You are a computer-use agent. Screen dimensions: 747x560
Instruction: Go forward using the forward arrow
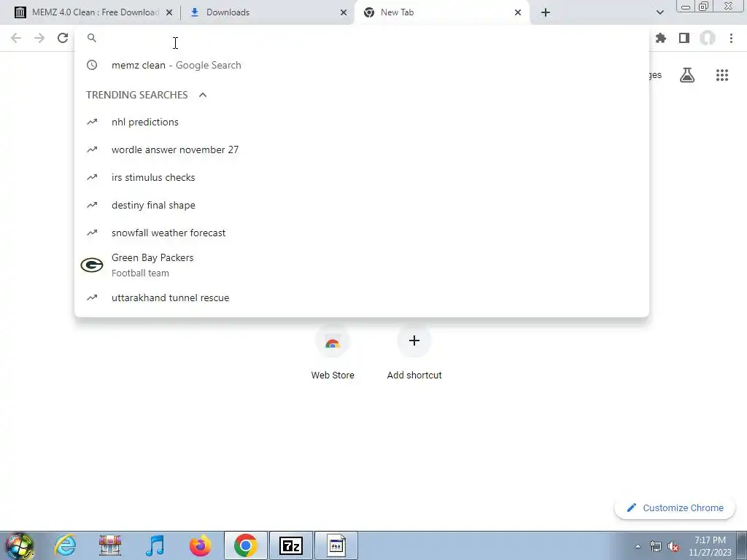point(39,38)
